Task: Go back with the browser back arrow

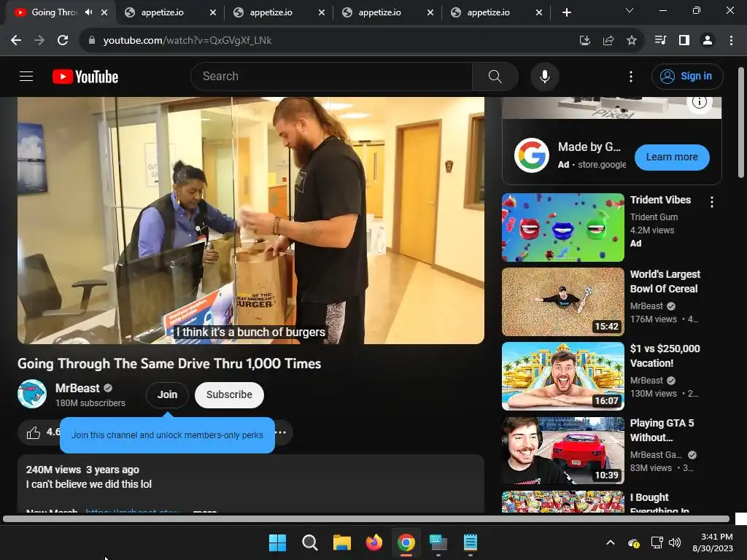Action: click(16, 41)
